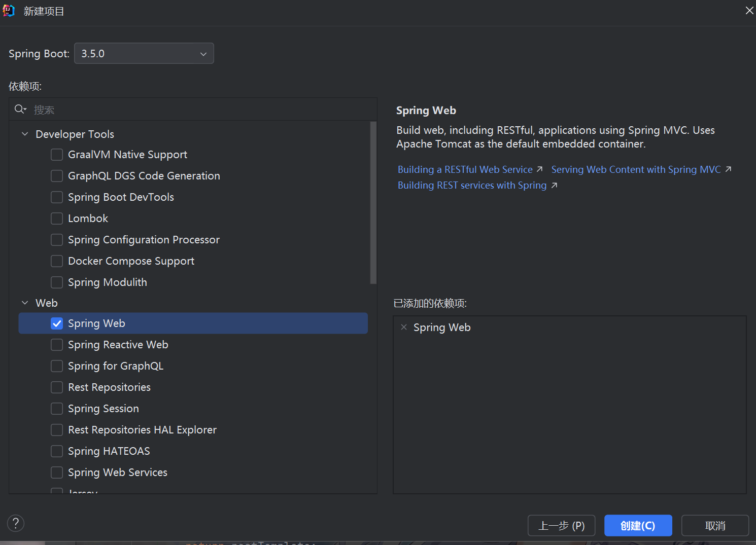Image resolution: width=756 pixels, height=545 pixels.
Task: Check the Spring Session checkbox
Action: click(x=57, y=409)
